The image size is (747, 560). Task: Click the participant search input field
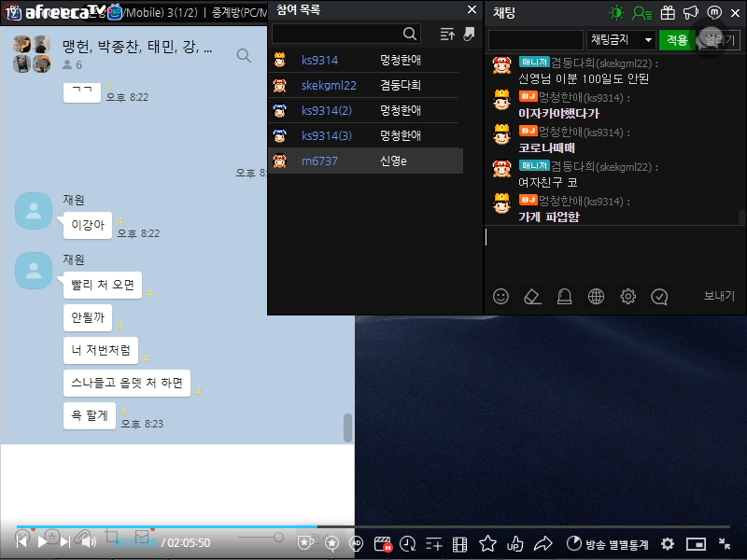(x=337, y=34)
